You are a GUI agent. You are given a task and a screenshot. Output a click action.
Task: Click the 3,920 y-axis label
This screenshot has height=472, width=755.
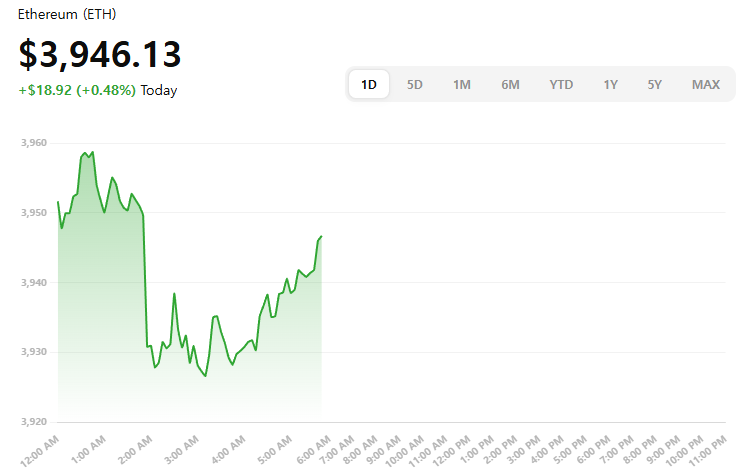[x=33, y=422]
